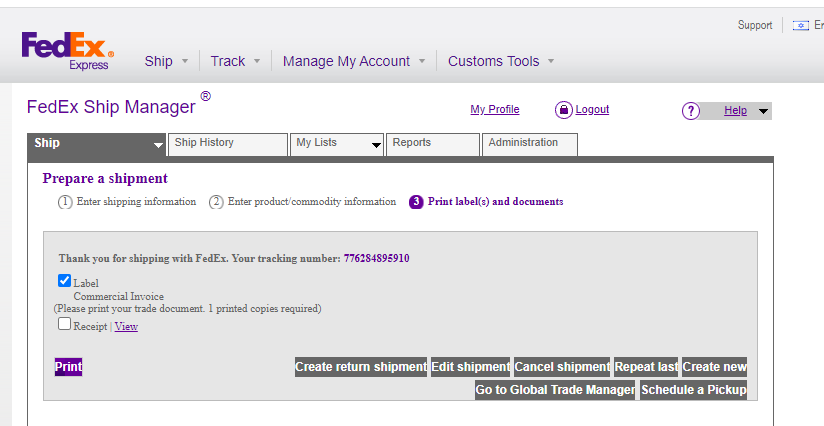The height and width of the screenshot is (426, 824).
Task: Switch to the Reports tab
Action: pyautogui.click(x=432, y=144)
